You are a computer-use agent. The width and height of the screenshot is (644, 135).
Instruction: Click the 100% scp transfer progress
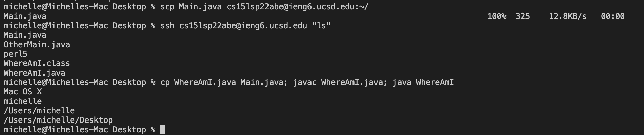point(497,16)
